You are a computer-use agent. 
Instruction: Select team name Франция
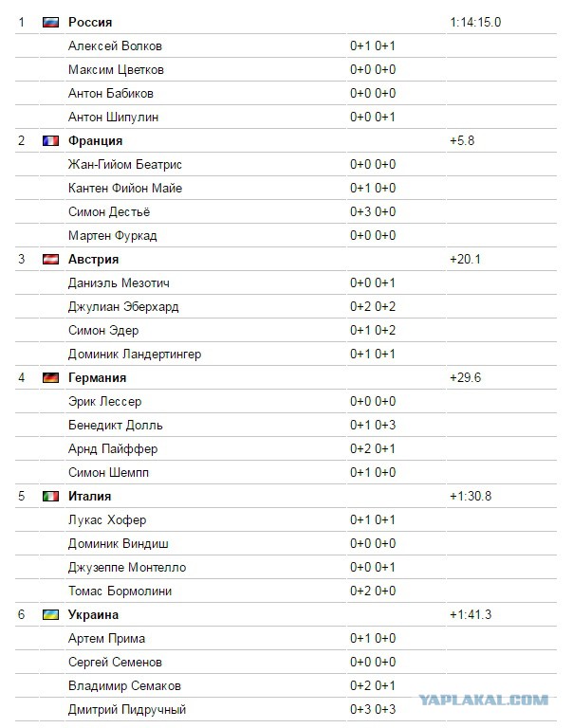tap(95, 140)
